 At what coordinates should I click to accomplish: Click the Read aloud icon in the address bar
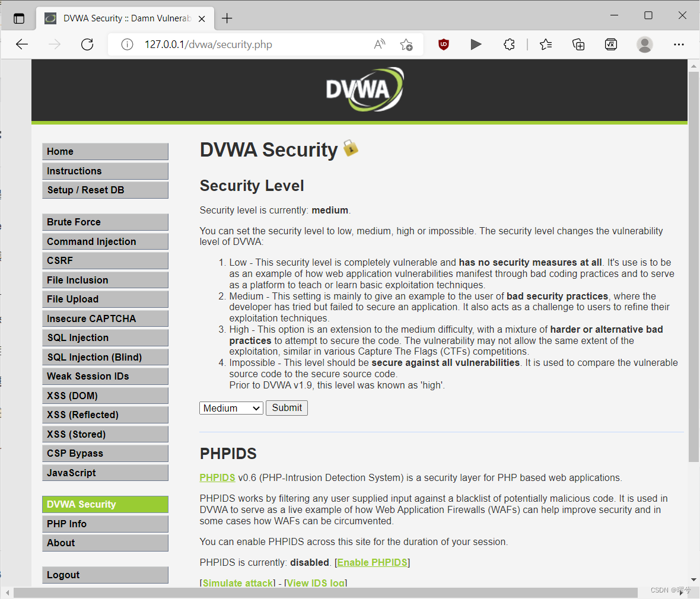click(380, 44)
